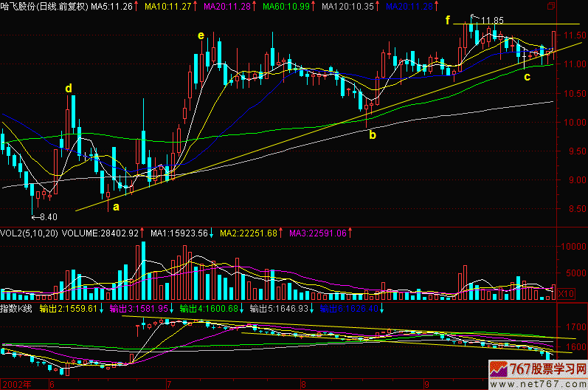Select the VOL2(5,10,20) volume indicator label
This screenshot has width=588, height=390.
28,233
